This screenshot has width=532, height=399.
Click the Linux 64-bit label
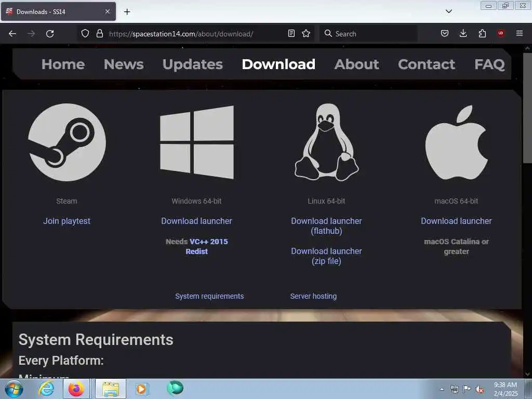click(x=326, y=201)
